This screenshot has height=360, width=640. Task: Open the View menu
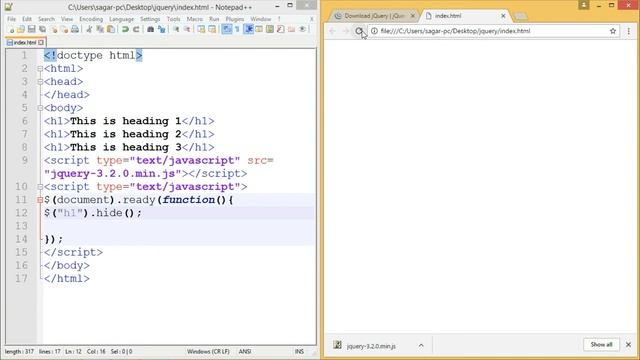point(67,19)
